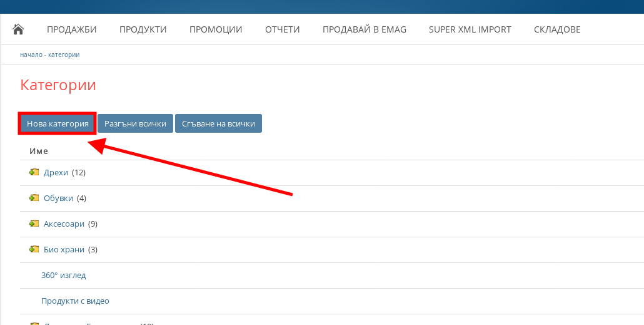Image resolution: width=644 pixels, height=325 pixels.
Task: Open the Промоции menu
Action: coord(216,29)
